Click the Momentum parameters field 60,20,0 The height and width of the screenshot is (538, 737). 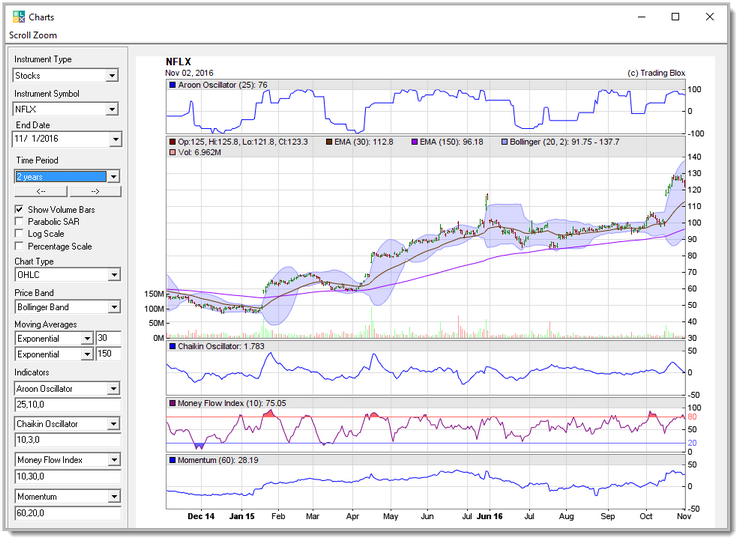(66, 512)
